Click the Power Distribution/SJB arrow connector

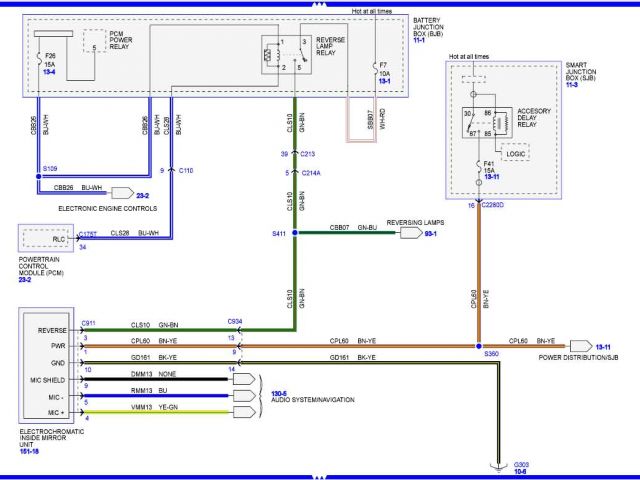pos(581,345)
